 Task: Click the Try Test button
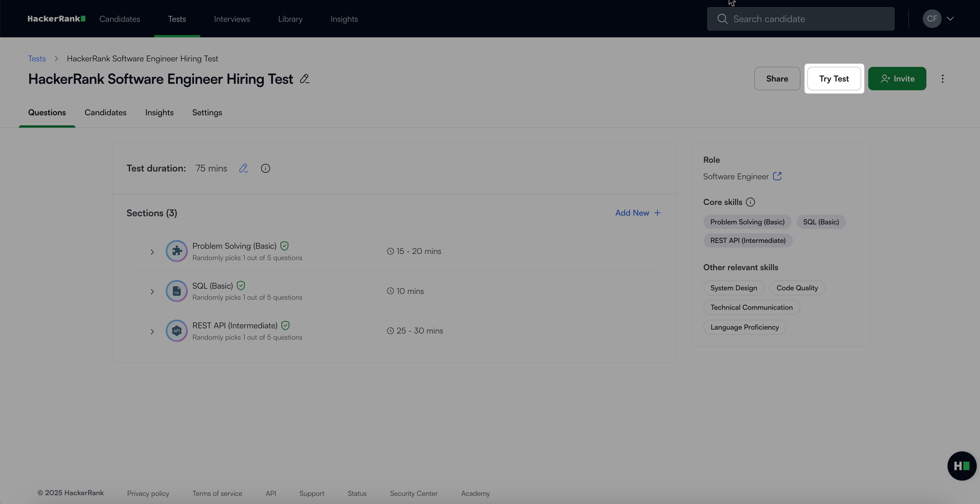pos(834,79)
